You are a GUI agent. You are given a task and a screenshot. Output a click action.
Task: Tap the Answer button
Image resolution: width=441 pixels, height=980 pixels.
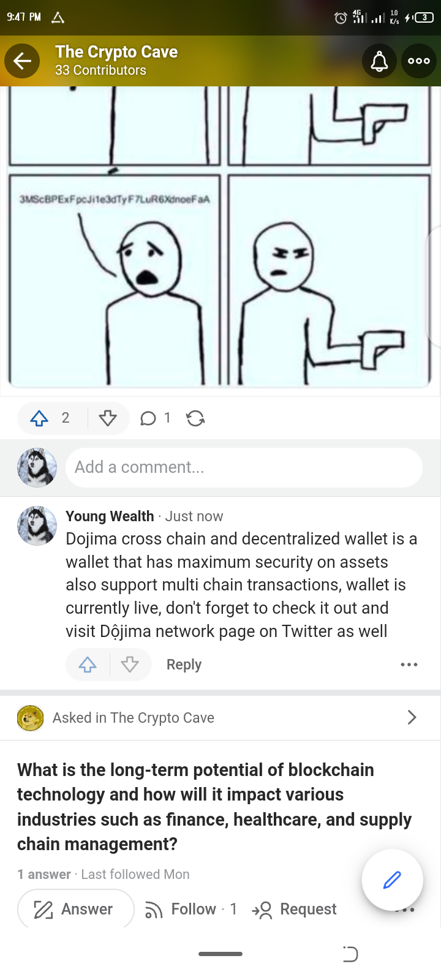(x=76, y=909)
